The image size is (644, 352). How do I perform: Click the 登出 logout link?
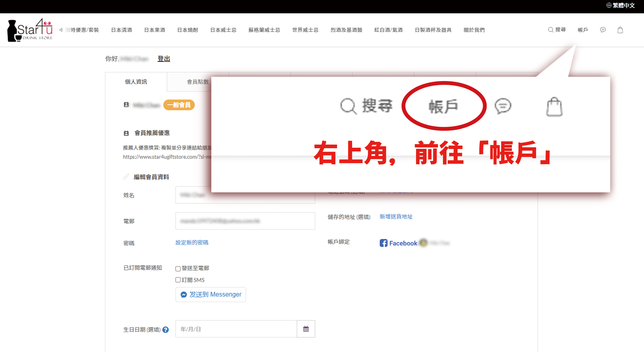point(164,59)
